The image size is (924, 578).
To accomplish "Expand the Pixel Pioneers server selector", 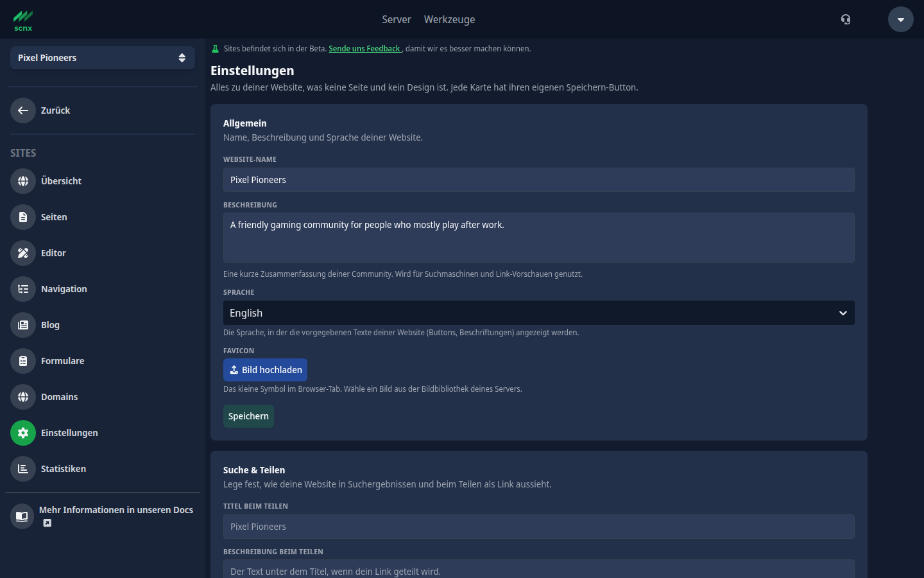I will click(x=103, y=58).
